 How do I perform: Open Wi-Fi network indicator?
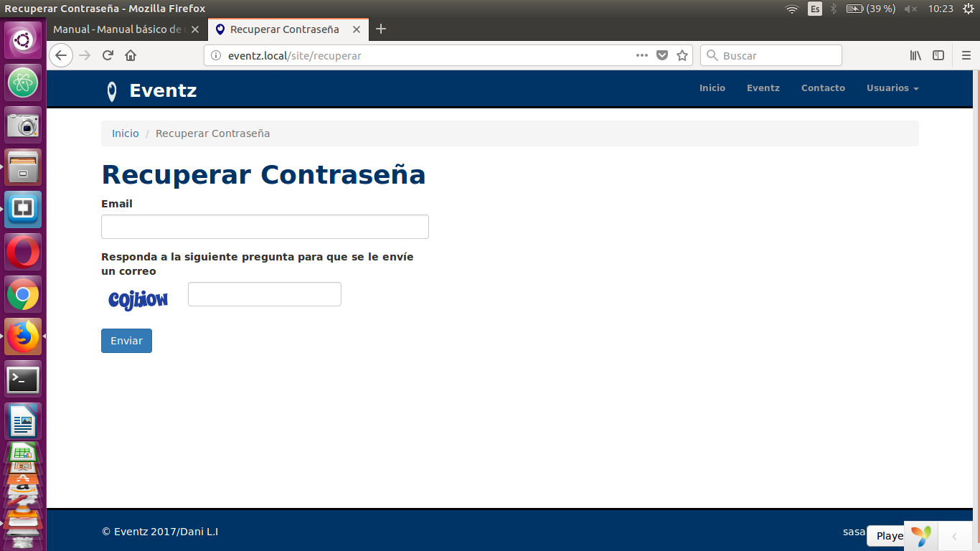click(792, 9)
